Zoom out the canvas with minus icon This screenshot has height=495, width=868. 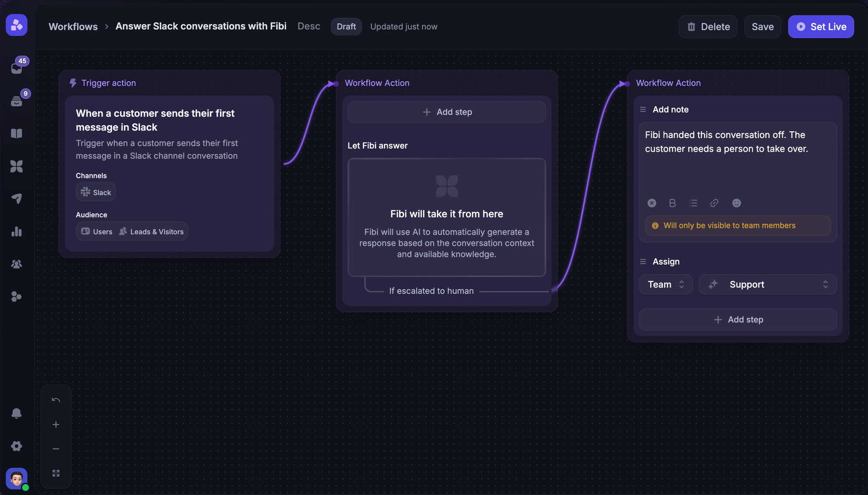pos(56,449)
